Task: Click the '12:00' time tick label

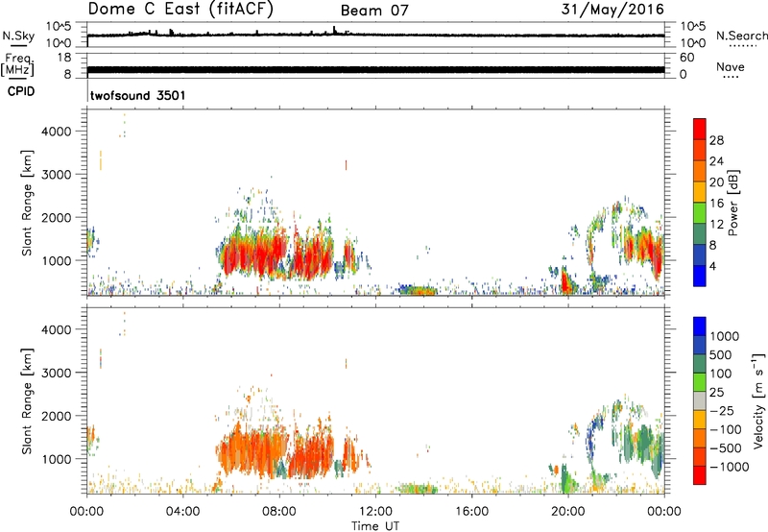Action: (375, 512)
